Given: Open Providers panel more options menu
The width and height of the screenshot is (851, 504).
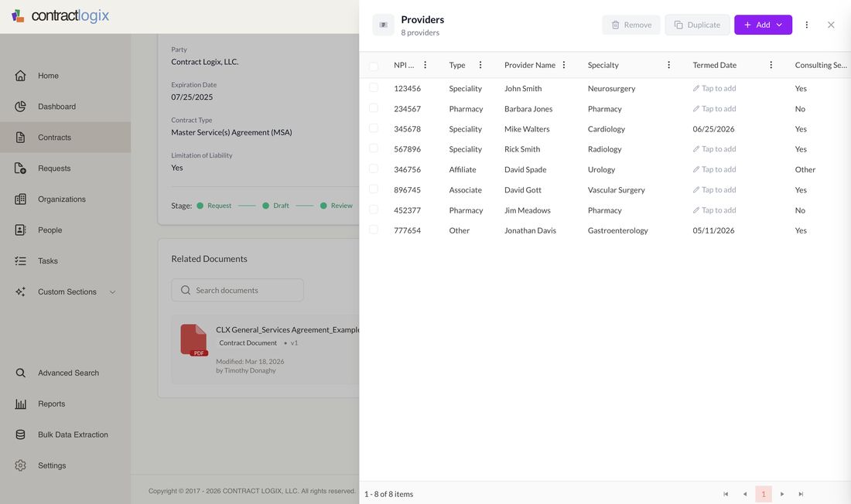Looking at the screenshot, I should tap(806, 25).
